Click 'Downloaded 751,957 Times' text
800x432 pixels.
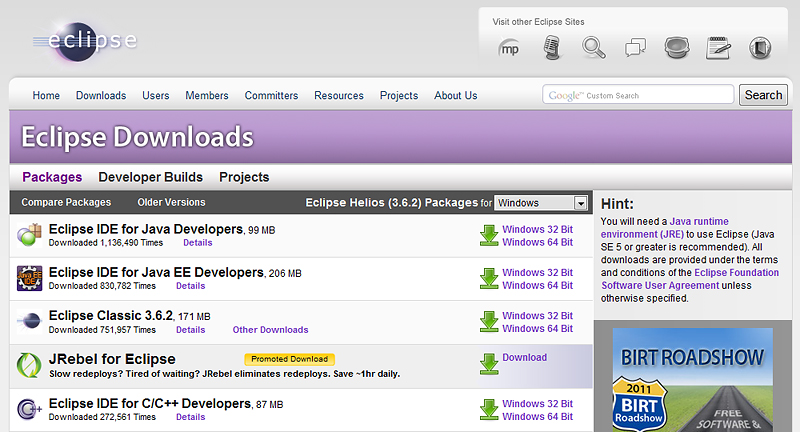[x=102, y=330]
